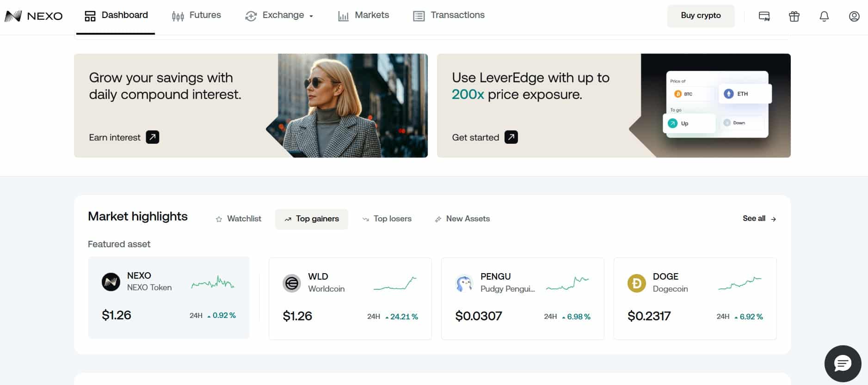Open the notifications bell
The width and height of the screenshot is (868, 385).
coord(824,17)
